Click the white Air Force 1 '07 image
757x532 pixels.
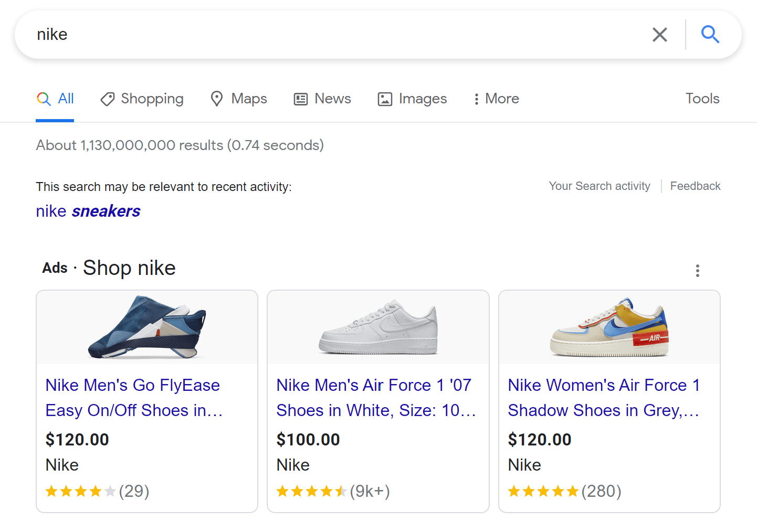[378, 327]
